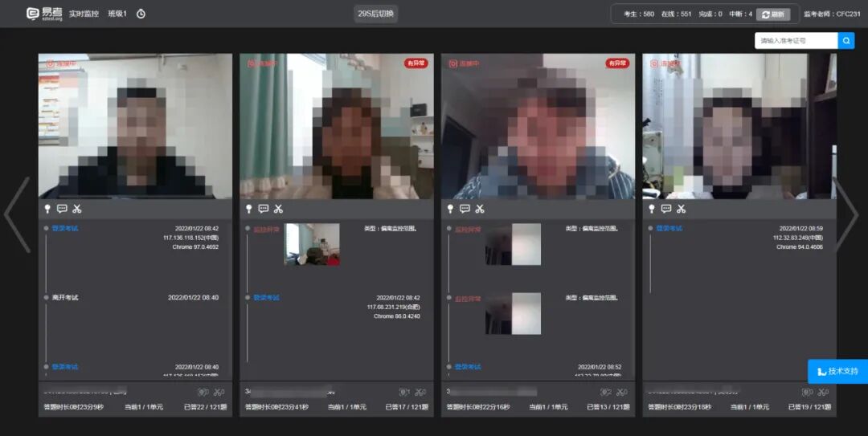Click the pin warning icon on 已答19/121题 card
Image resolution: width=868 pixels, height=436 pixels.
[652, 209]
